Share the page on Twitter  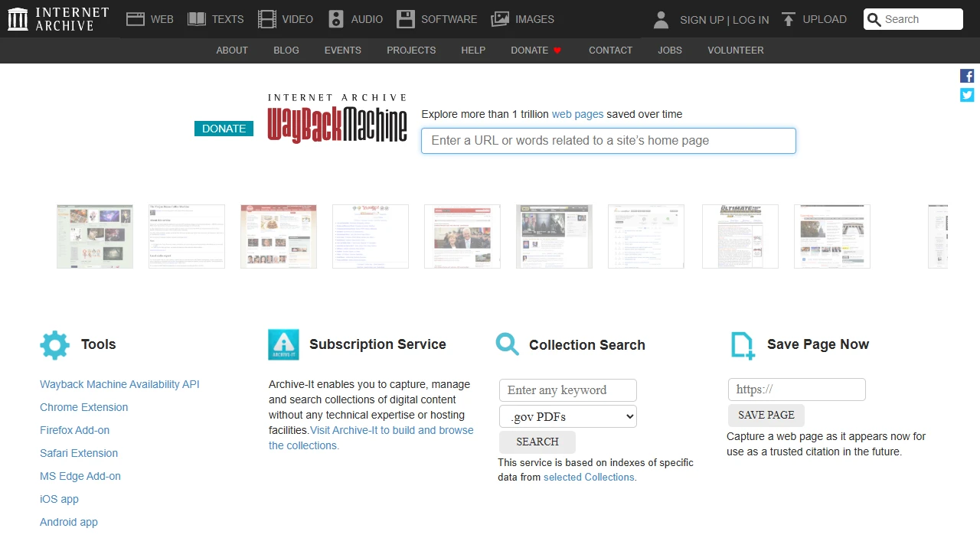(x=966, y=95)
